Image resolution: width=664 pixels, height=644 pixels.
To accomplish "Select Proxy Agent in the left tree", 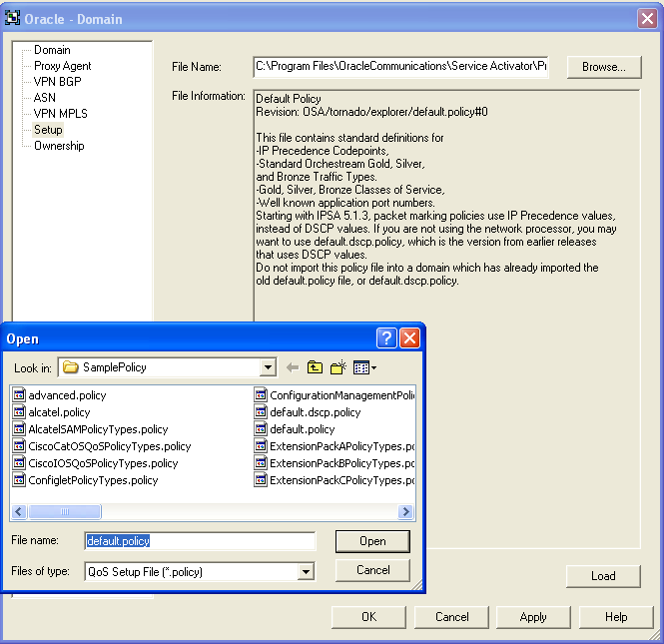I will pos(62,66).
